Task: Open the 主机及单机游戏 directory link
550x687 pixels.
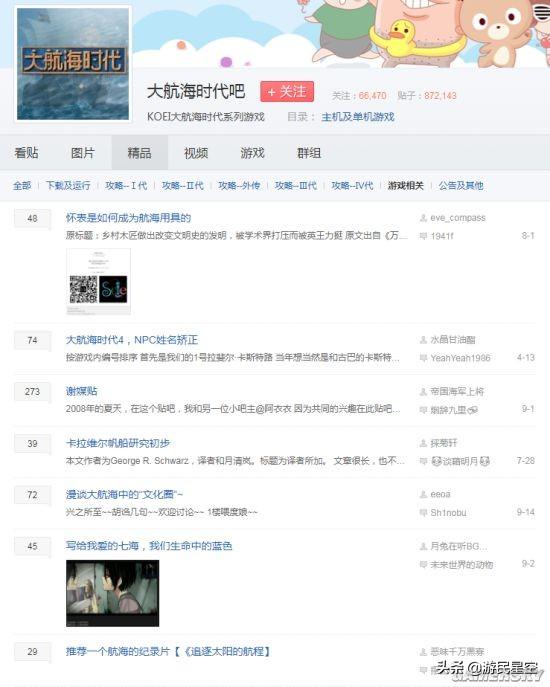Action: tap(358, 117)
